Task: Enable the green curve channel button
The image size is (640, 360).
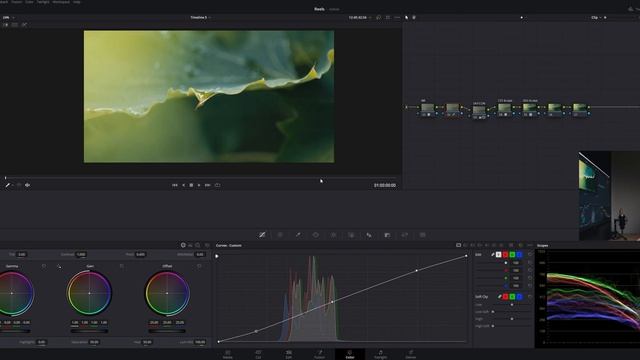Action: (x=512, y=255)
